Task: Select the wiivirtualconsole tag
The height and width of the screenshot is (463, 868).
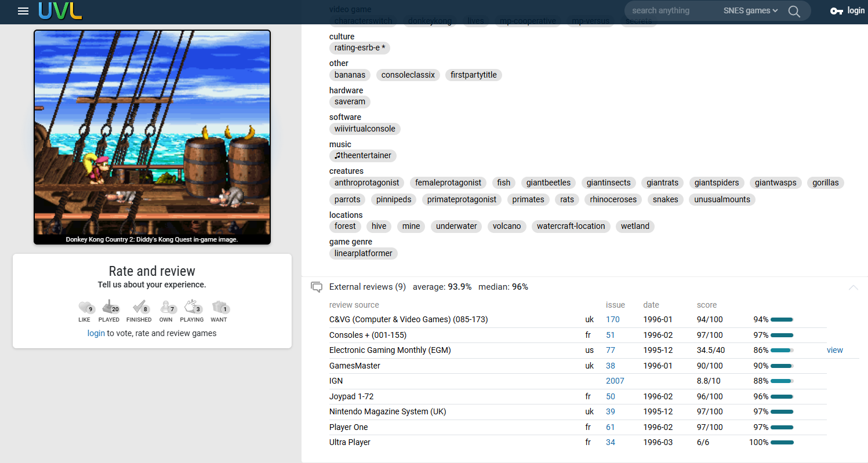Action: (365, 129)
